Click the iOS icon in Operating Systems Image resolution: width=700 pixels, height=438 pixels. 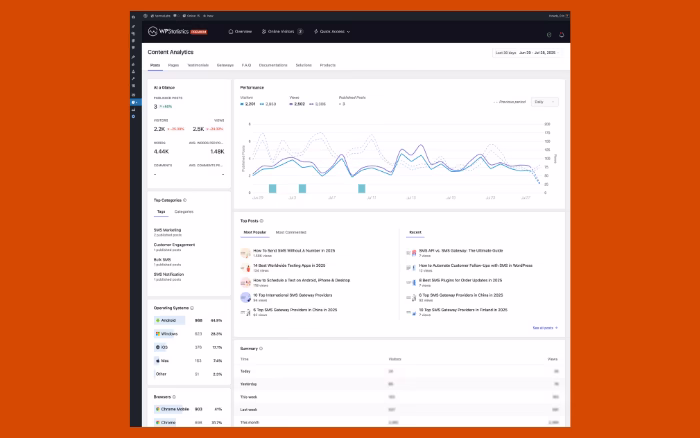tap(158, 347)
